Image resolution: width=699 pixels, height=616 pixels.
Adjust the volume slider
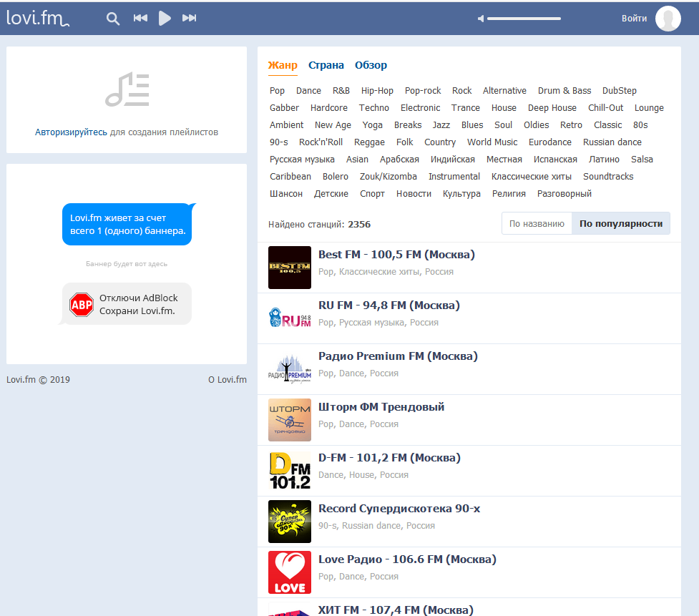(x=522, y=19)
